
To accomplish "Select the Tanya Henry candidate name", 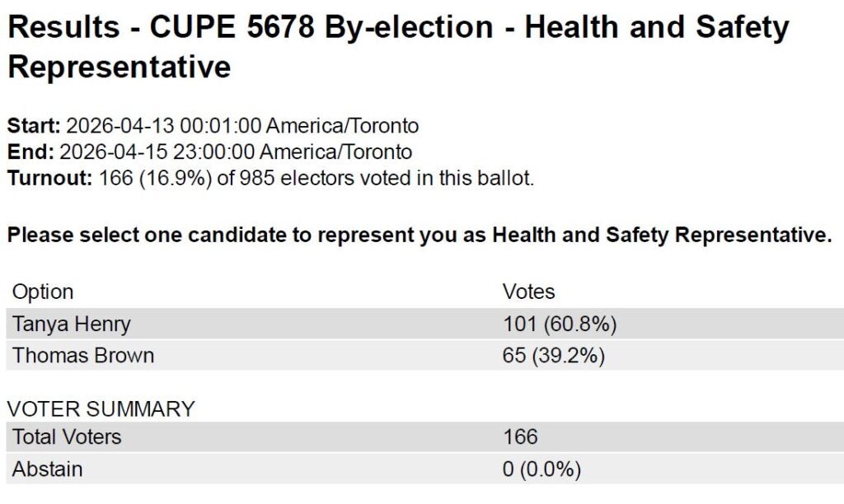I will click(x=72, y=324).
